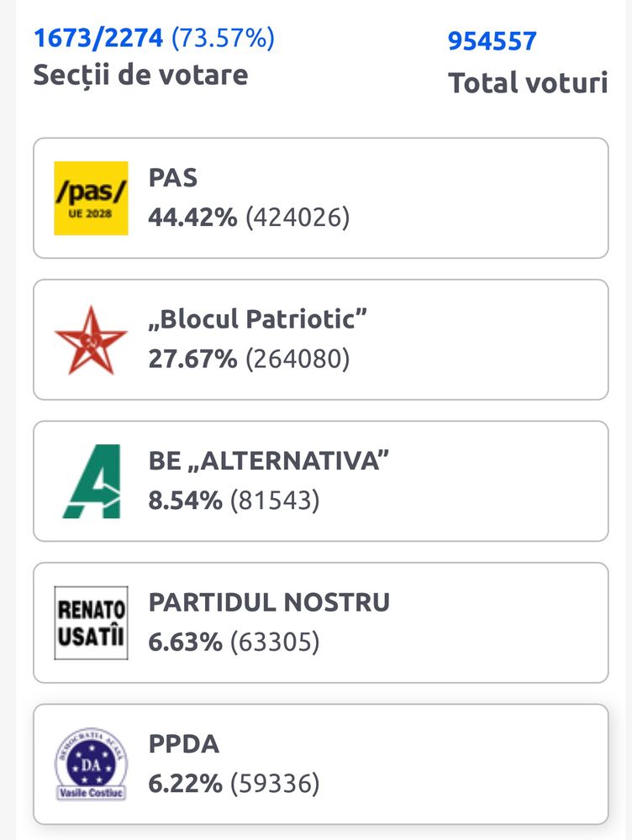Viewport: 632px width, 840px height.
Task: Click ALTERNATIVA result 8.54% (81543)
Action: pyautogui.click(x=234, y=501)
